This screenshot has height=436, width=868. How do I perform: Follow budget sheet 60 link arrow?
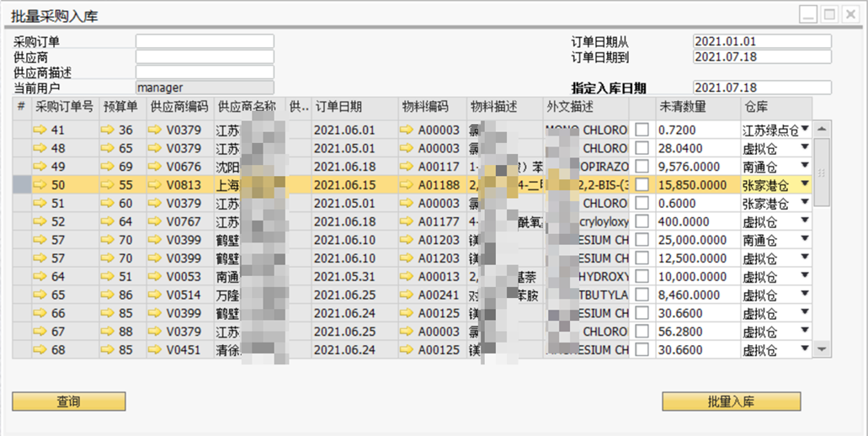click(108, 203)
